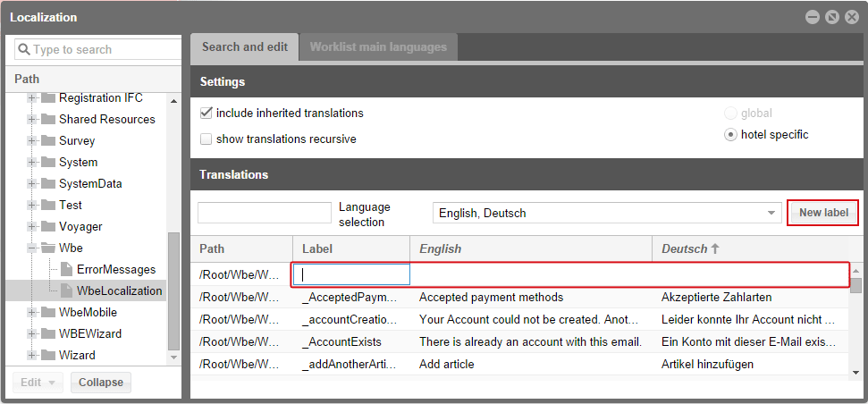Screen dimensions: 868x404
Task: Click the ErrorMessages file icon
Action: point(67,269)
